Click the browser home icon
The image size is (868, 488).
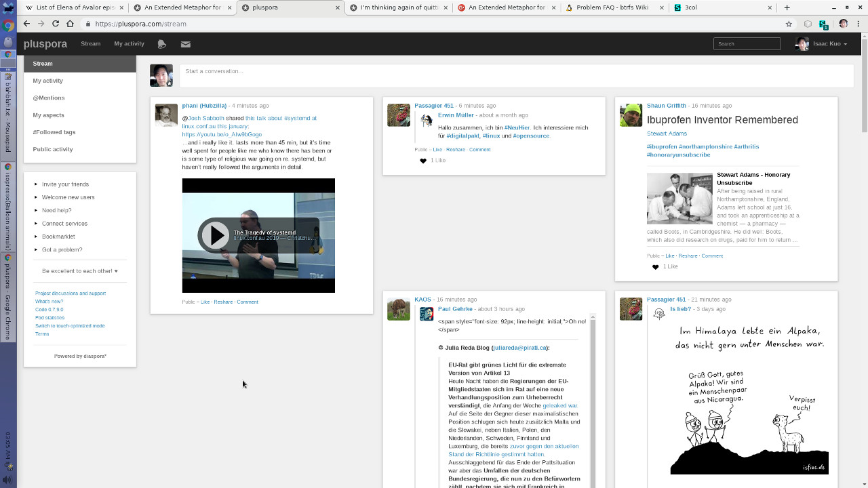tap(70, 24)
